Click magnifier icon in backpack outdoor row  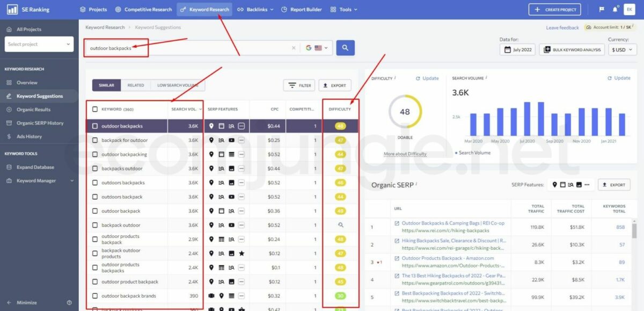(340, 225)
